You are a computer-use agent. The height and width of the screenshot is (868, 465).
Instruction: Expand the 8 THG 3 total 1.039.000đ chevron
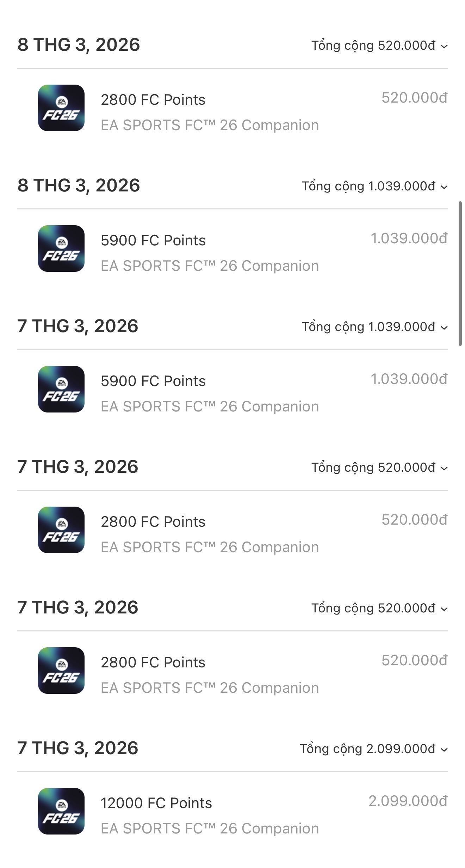[x=444, y=187]
